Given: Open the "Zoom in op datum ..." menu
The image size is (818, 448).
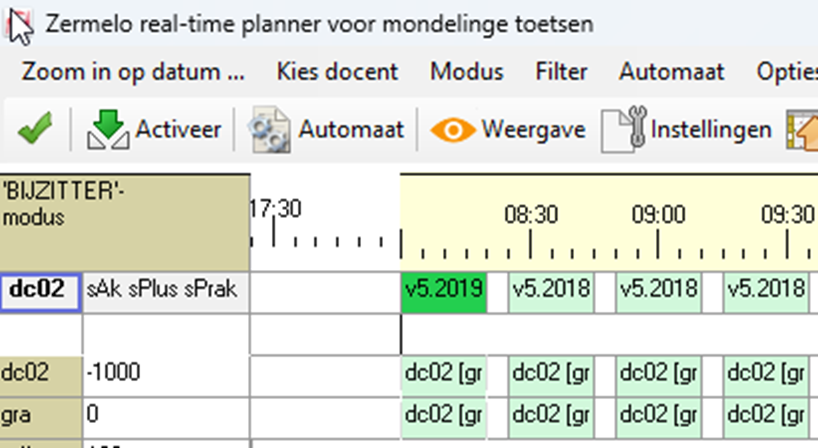Looking at the screenshot, I should pos(133,72).
